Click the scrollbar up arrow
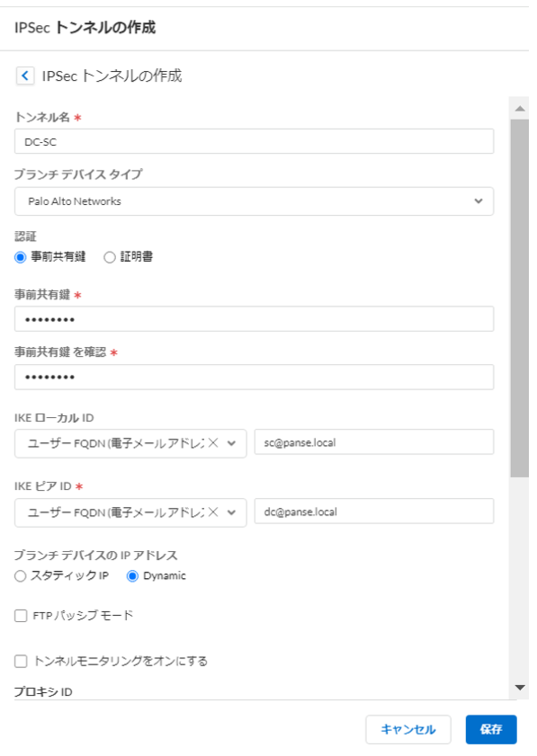This screenshot has width=537, height=756. point(520,109)
